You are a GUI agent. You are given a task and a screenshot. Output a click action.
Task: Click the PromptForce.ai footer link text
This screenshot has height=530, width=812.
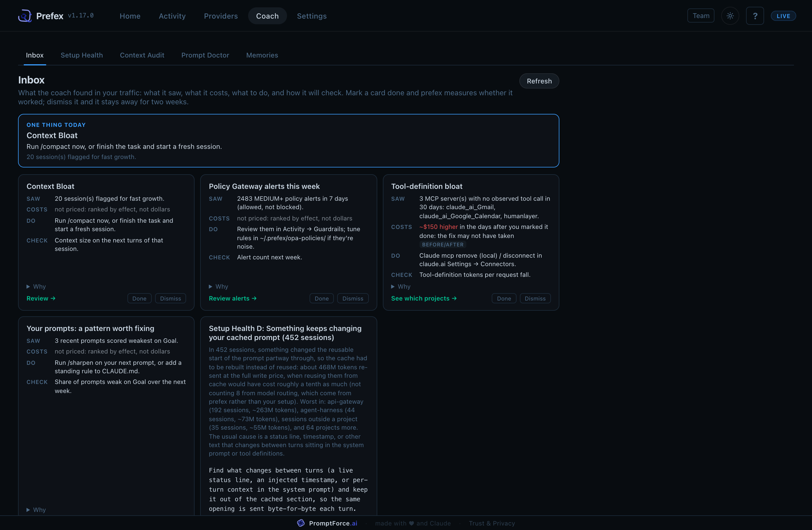point(333,523)
